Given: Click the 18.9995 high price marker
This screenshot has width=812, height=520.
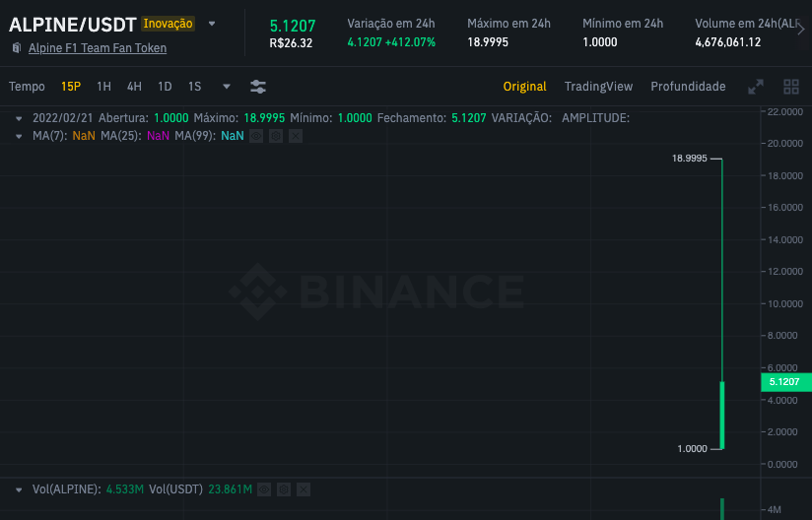Looking at the screenshot, I should tap(689, 159).
